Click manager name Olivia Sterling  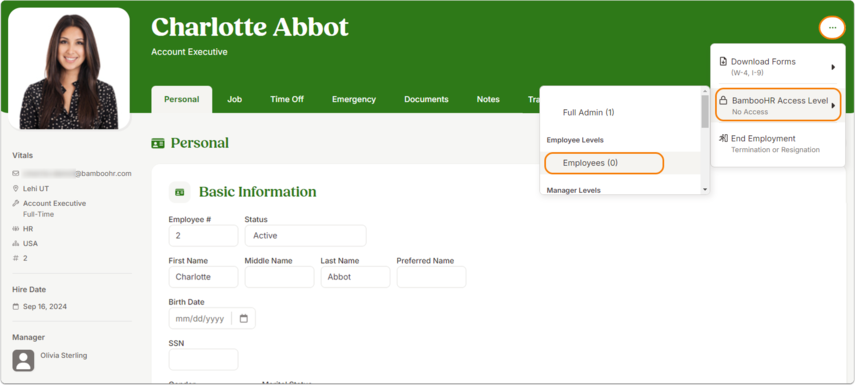(x=64, y=355)
